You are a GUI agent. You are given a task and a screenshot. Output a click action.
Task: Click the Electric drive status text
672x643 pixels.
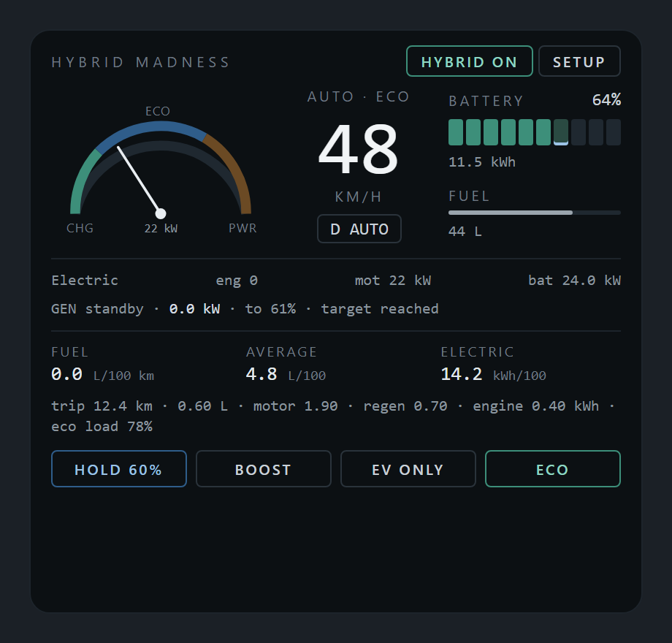pyautogui.click(x=85, y=281)
